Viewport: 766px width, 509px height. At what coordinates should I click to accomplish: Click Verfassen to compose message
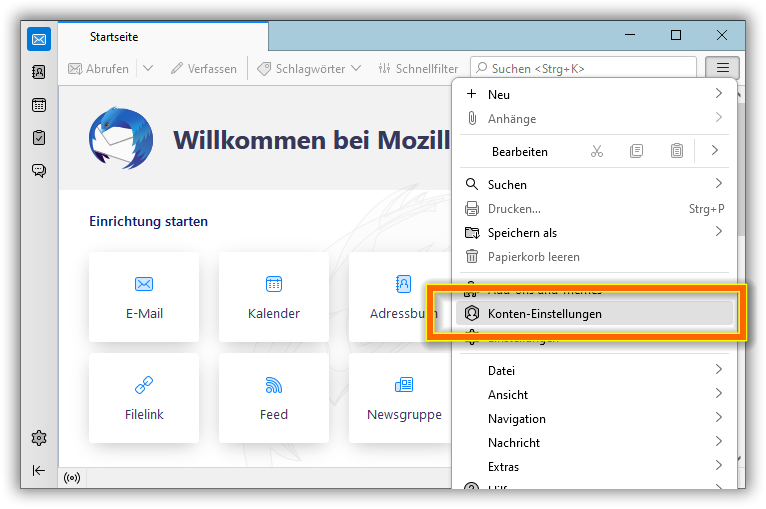[x=204, y=69]
